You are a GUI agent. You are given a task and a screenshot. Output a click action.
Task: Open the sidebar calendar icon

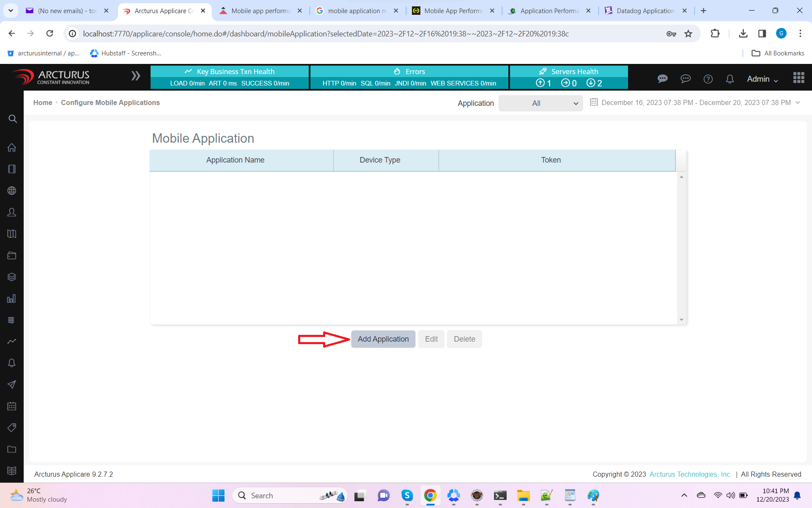(12, 406)
